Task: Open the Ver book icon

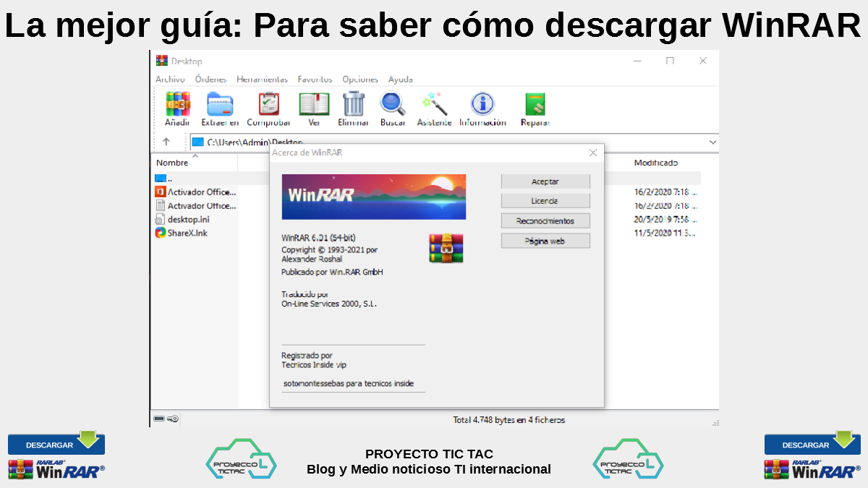Action: coord(314,106)
